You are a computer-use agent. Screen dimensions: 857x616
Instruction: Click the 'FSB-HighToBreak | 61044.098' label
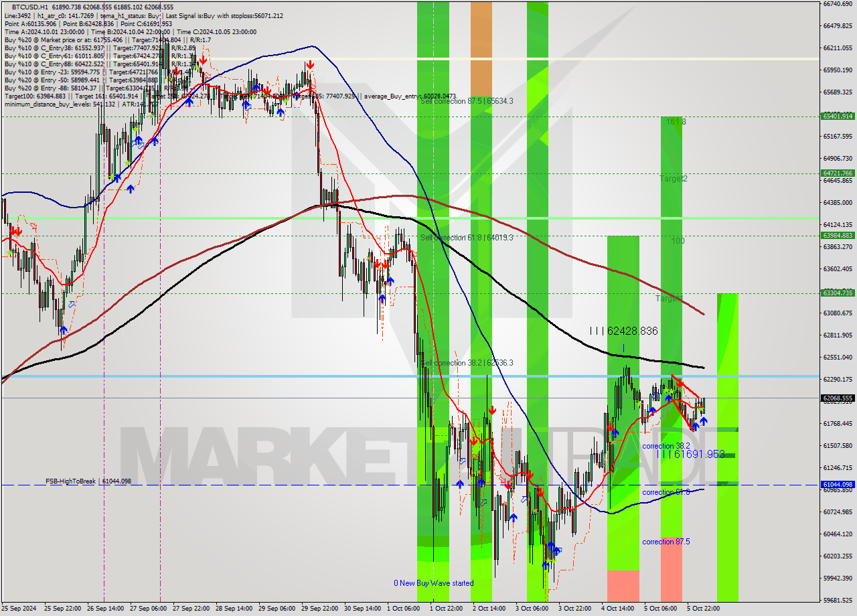[88, 481]
